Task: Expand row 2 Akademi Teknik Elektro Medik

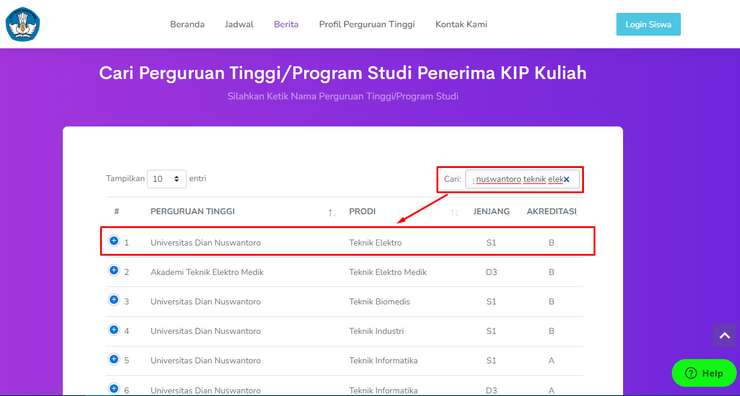Action: coord(114,270)
